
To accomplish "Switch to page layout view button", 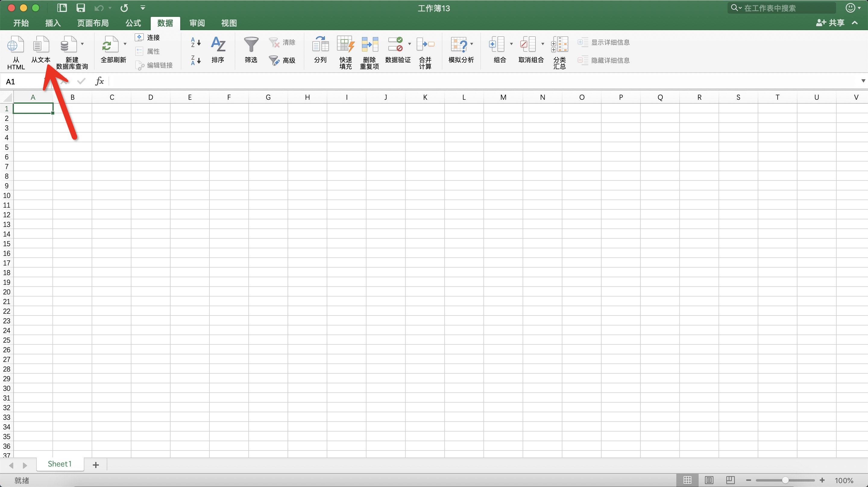I will click(x=709, y=480).
